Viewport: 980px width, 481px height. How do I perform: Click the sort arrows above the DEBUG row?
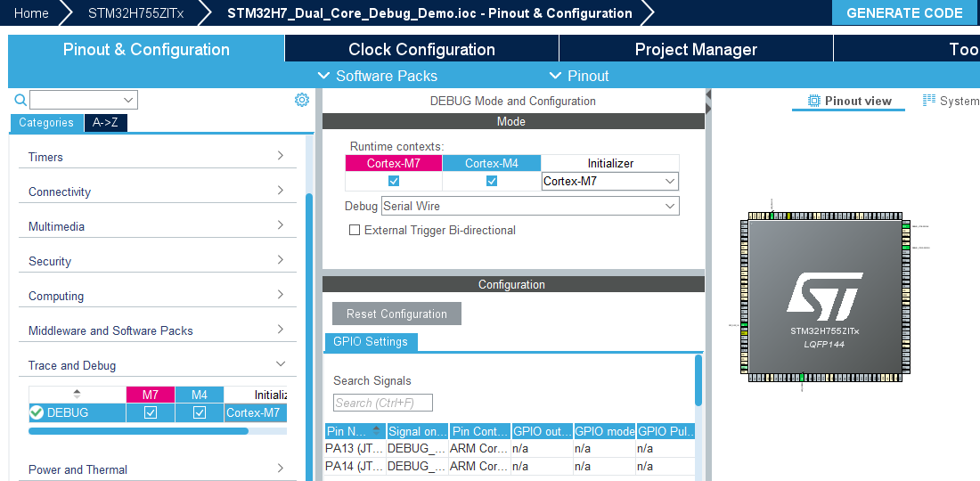77,395
